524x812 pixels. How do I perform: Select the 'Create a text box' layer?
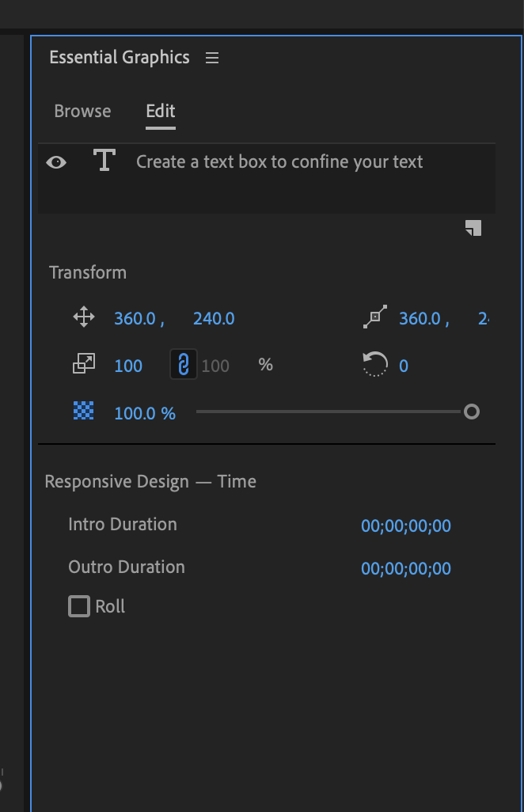[x=279, y=162]
